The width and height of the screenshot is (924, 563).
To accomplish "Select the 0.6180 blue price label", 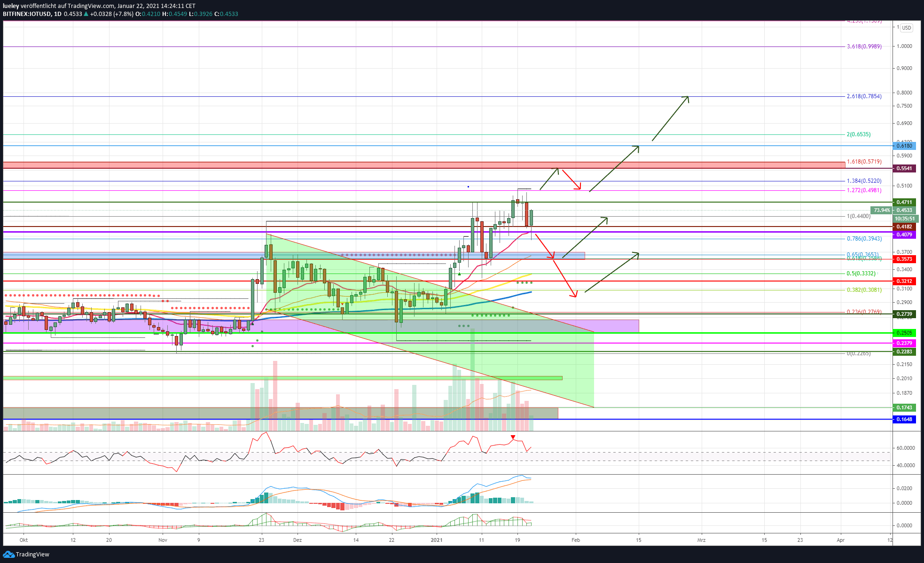I will (x=904, y=146).
